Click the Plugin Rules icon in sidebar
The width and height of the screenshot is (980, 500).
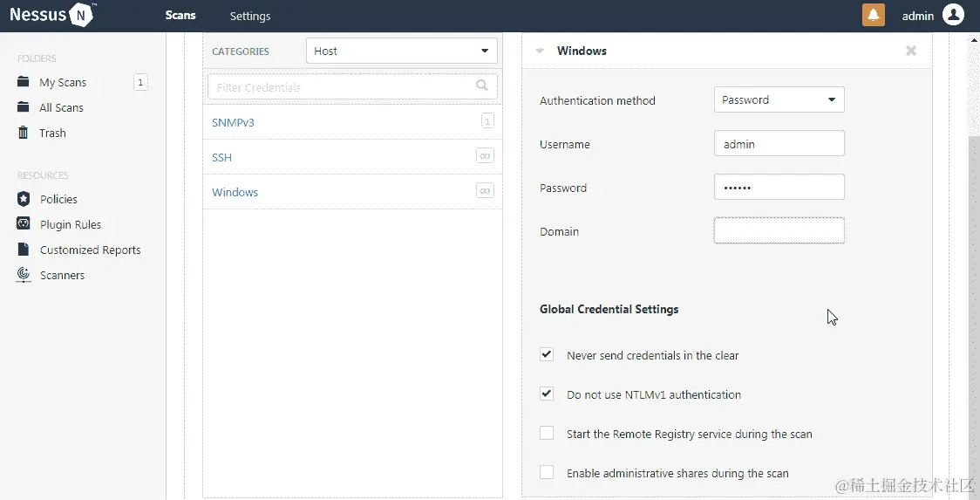[24, 224]
